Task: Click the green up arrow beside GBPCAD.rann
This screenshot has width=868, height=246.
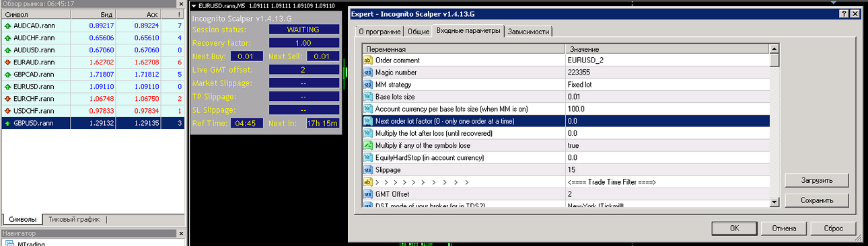Action: (7, 74)
